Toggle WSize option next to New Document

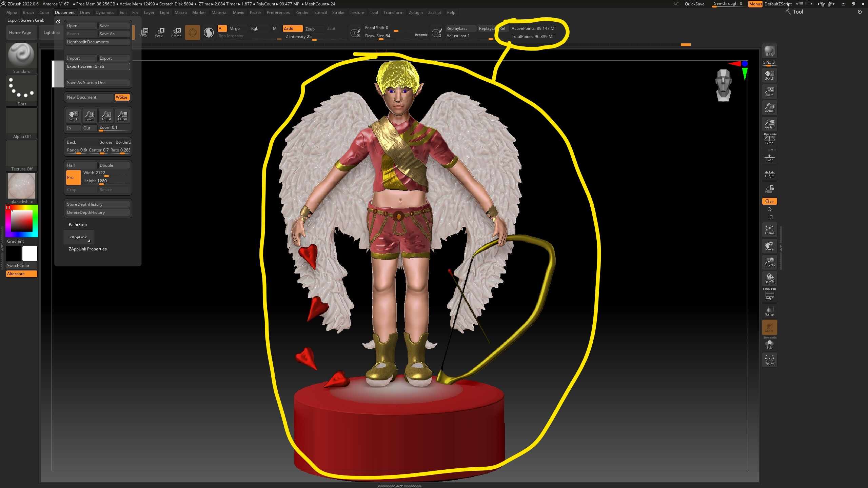point(122,97)
